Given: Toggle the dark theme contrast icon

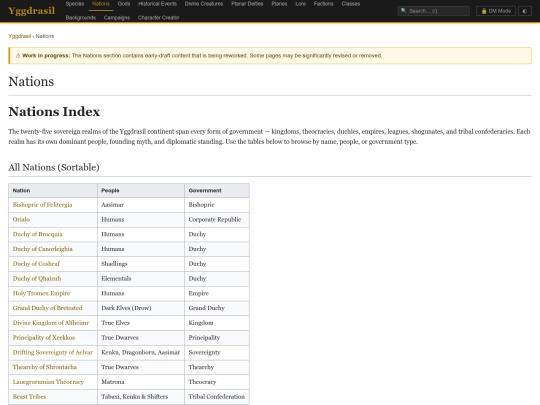Looking at the screenshot, I should click(x=525, y=11).
